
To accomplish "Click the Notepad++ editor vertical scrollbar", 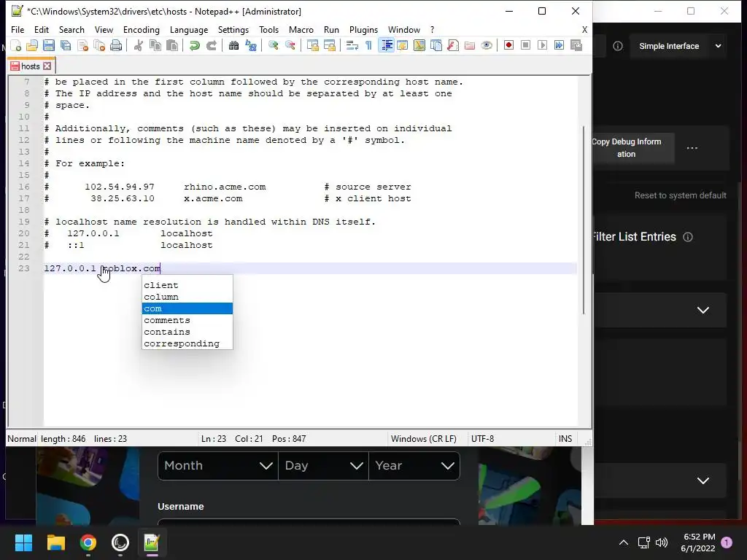I will [x=584, y=219].
